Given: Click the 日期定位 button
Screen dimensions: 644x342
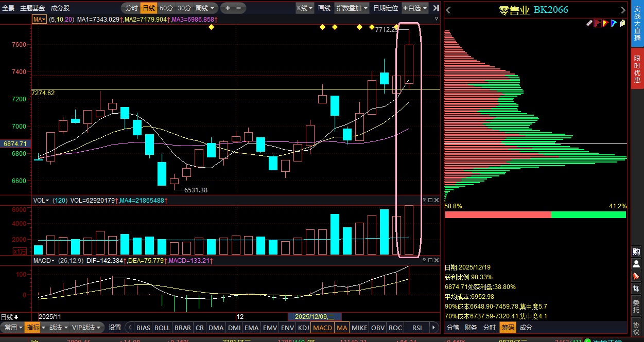Looking at the screenshot, I should click(x=386, y=8).
